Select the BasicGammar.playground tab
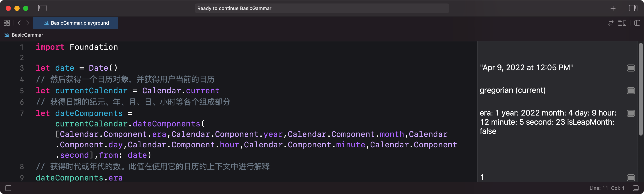 [76, 23]
